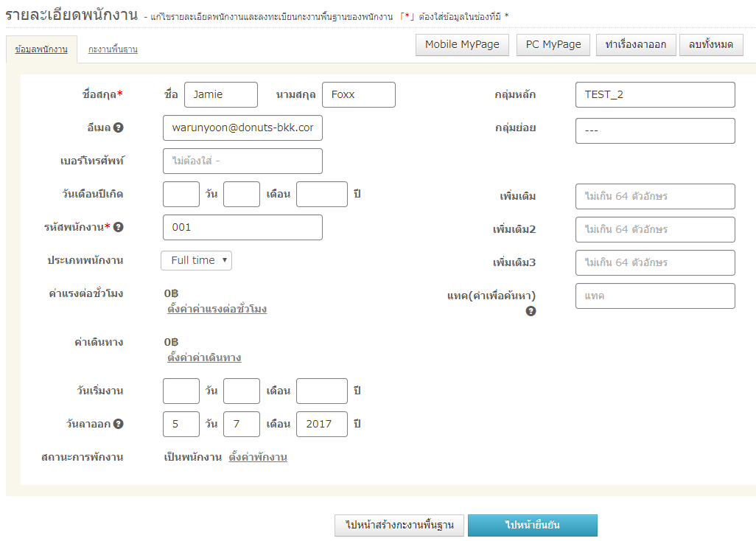Open the ตั้งค่าค่าเดินทาง link
The image size is (756, 541).
coord(204,357)
